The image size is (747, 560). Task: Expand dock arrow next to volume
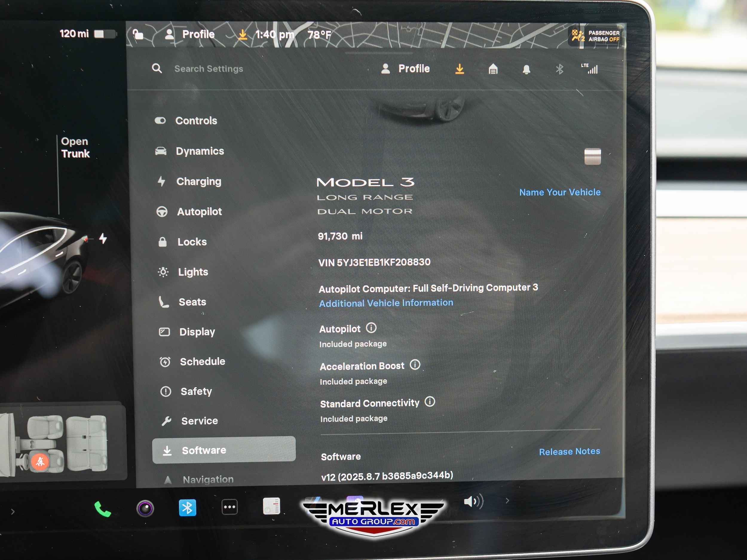[x=507, y=501]
